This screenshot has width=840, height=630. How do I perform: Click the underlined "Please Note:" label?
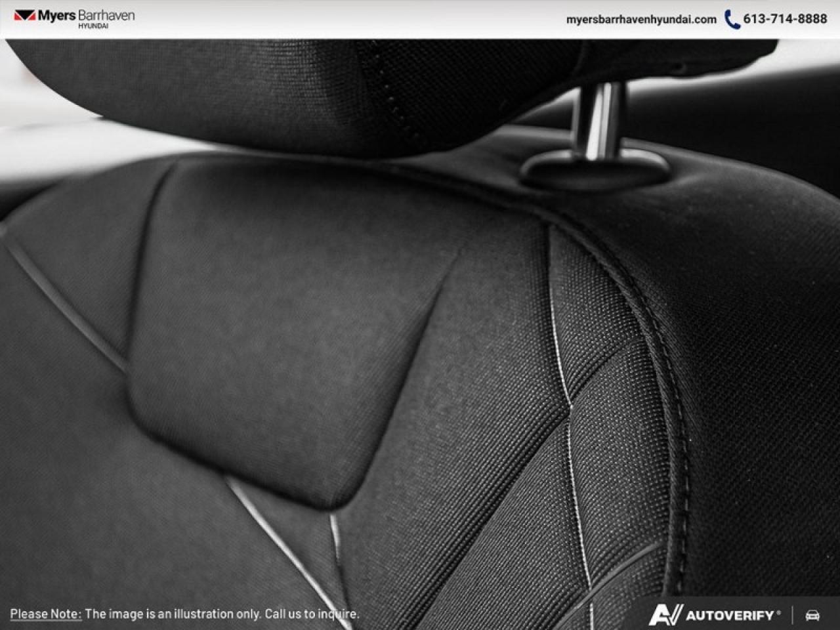pos(45,614)
